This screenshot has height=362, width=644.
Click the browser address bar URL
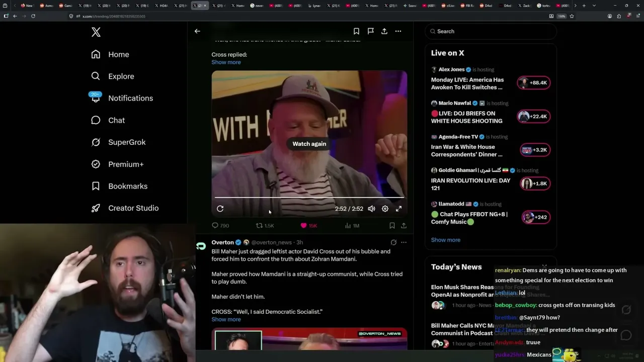click(x=114, y=16)
